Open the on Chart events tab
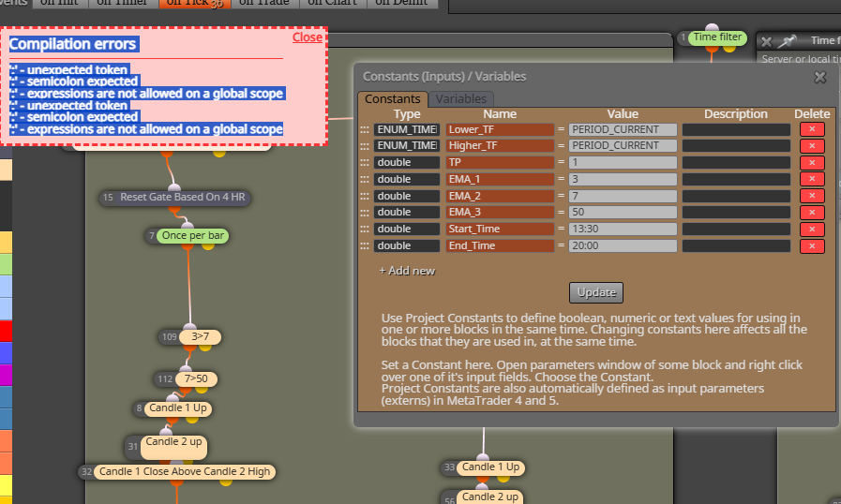 [x=333, y=3]
